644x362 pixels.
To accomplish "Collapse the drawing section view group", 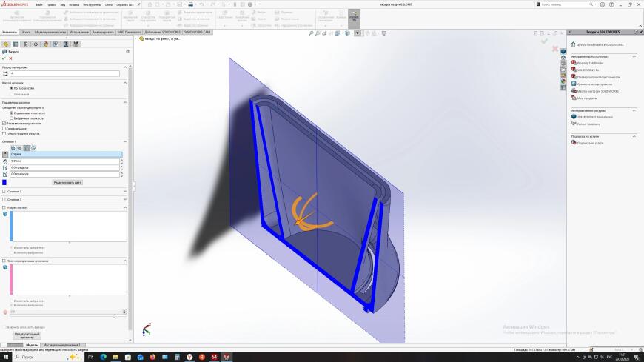I will click(x=125, y=67).
